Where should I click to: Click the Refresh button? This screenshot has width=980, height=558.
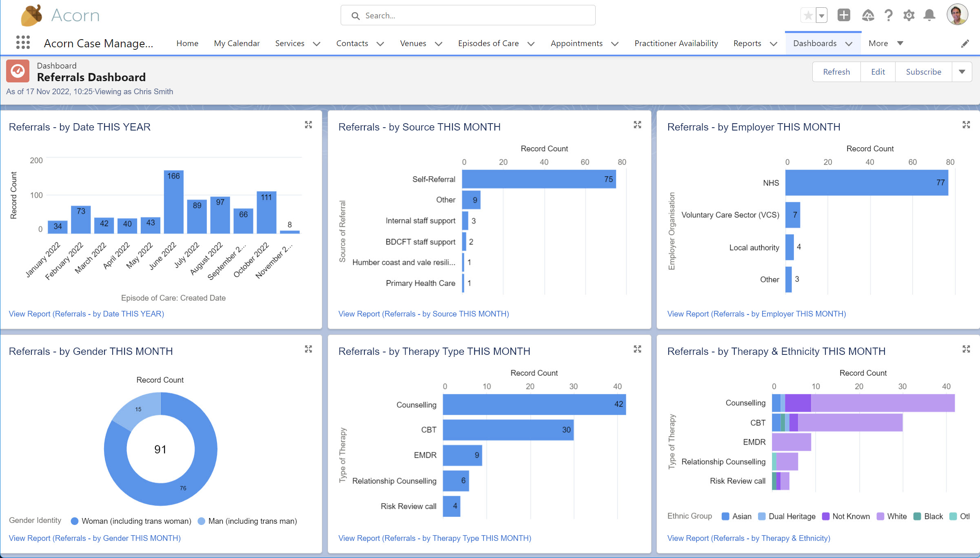(x=836, y=72)
